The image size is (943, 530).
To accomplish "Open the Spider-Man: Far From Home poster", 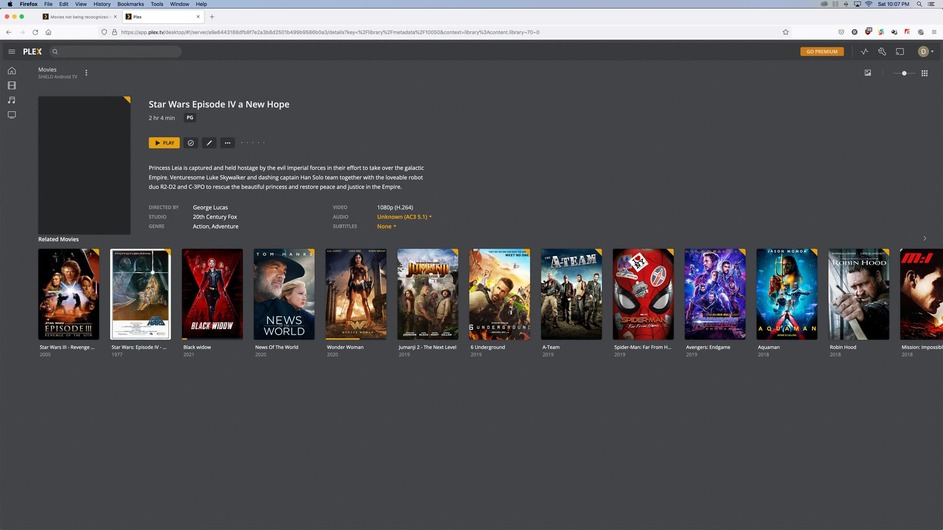I will (x=644, y=294).
